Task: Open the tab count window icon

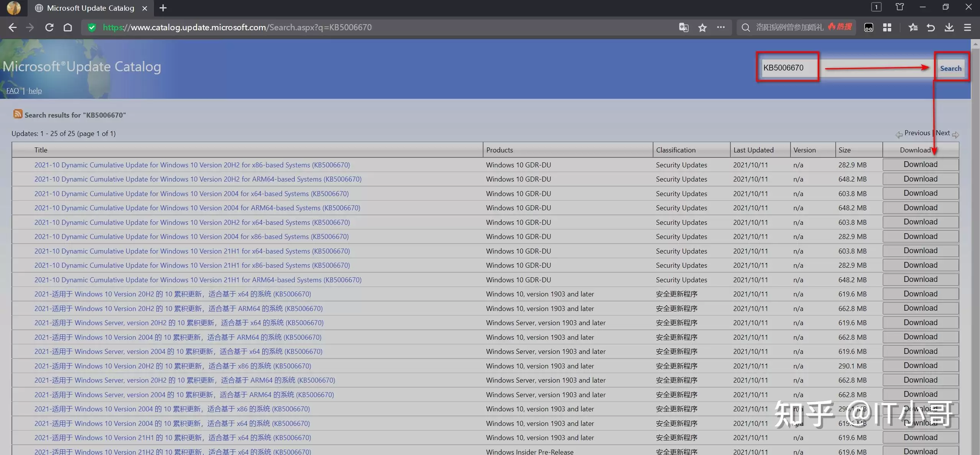Action: pos(876,7)
